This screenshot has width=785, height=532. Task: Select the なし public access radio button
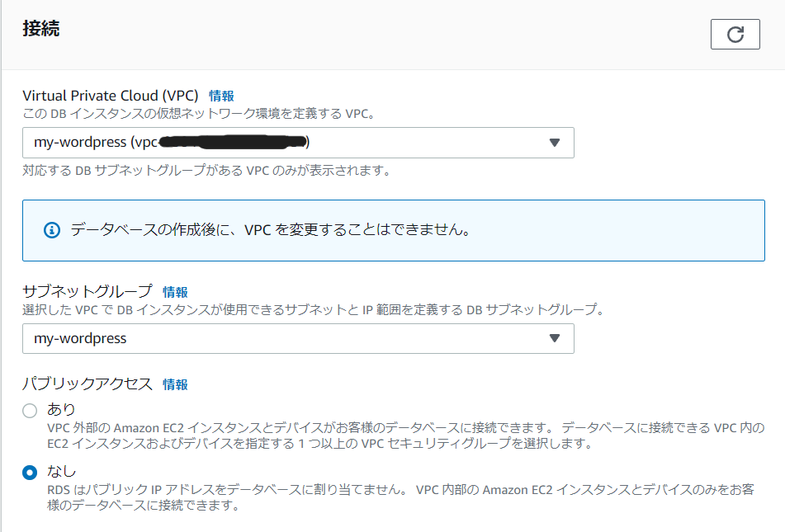[30, 473]
